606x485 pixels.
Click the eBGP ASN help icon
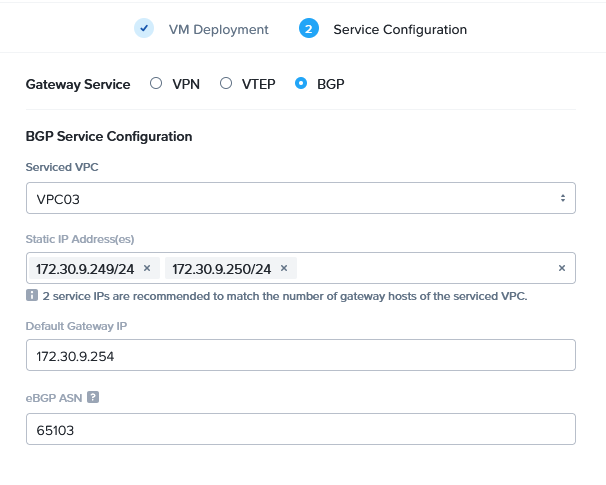93,397
